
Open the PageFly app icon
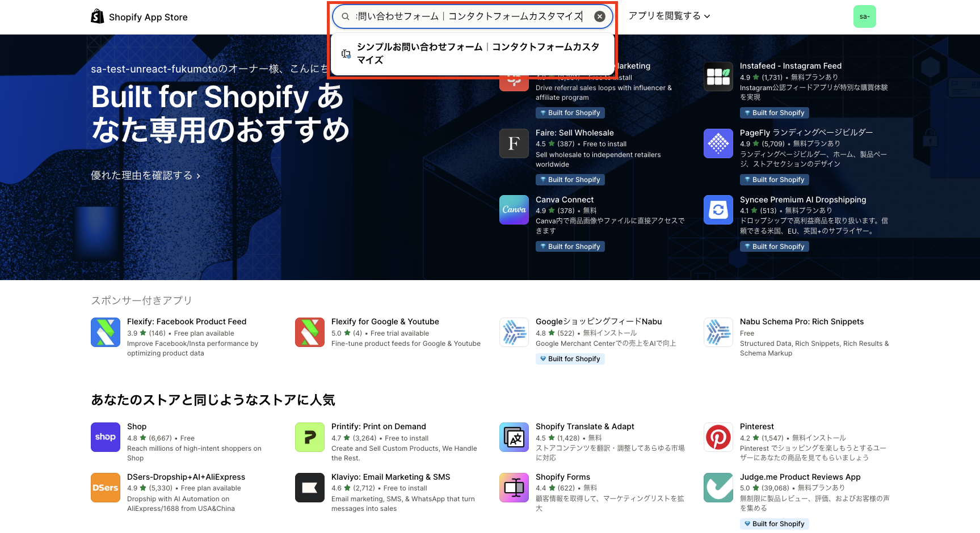718,143
